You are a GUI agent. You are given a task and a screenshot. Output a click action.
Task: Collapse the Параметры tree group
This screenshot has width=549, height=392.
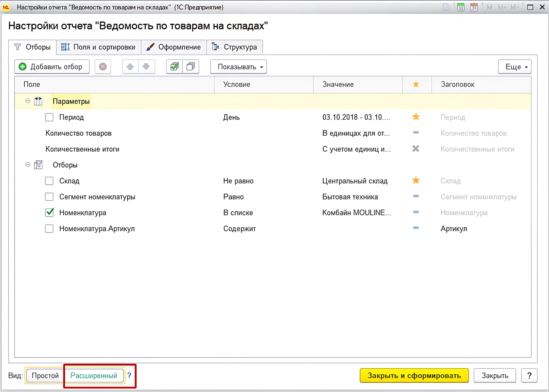pos(28,101)
